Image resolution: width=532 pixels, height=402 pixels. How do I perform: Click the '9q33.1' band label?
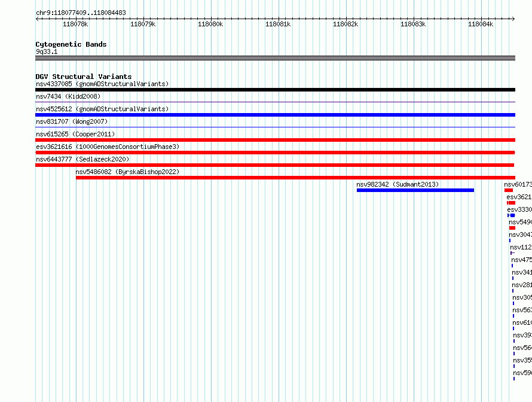(x=47, y=51)
